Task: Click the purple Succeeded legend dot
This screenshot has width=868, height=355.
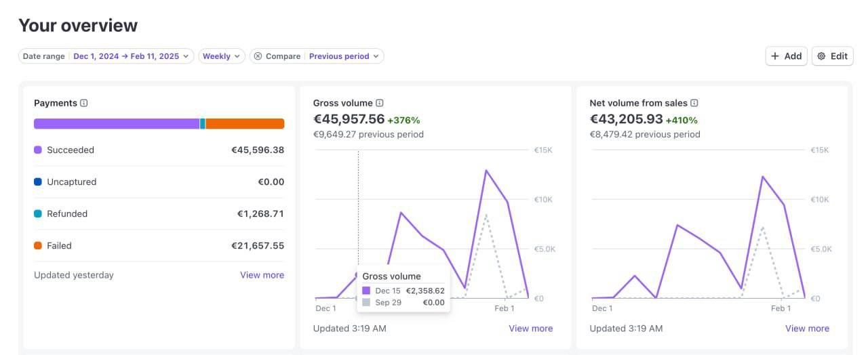Action: [x=38, y=150]
